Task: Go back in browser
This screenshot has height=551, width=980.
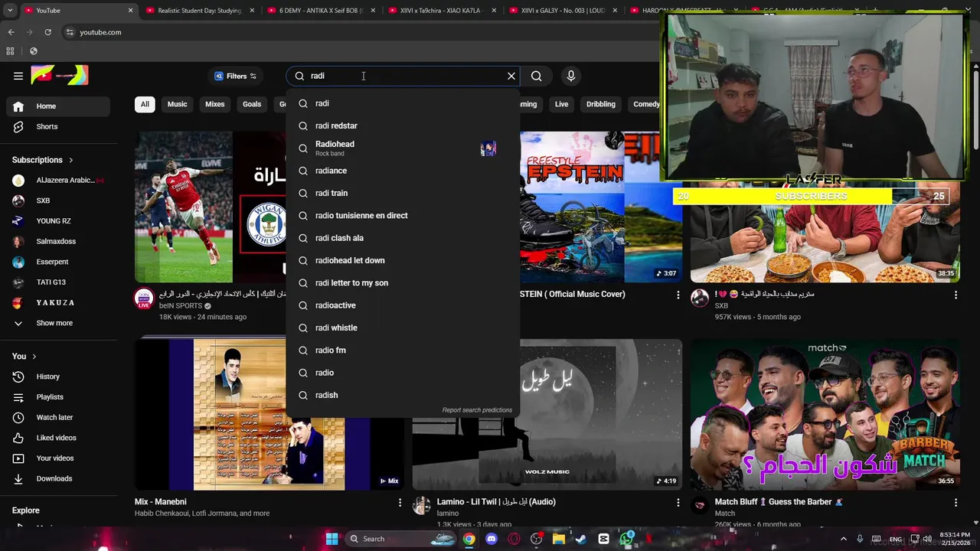Action: [x=11, y=32]
